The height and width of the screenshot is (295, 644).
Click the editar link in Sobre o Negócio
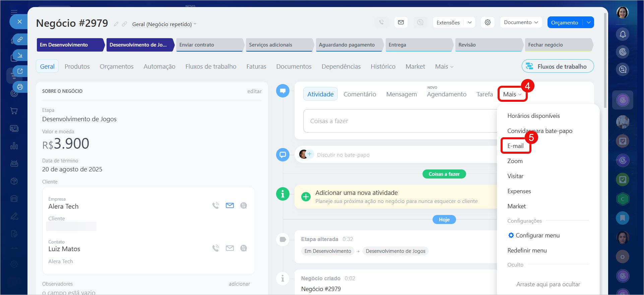254,91
